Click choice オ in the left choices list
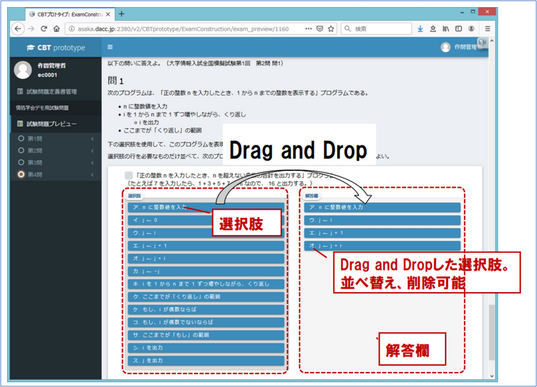Viewport: 537px width, 387px height. tap(206, 259)
